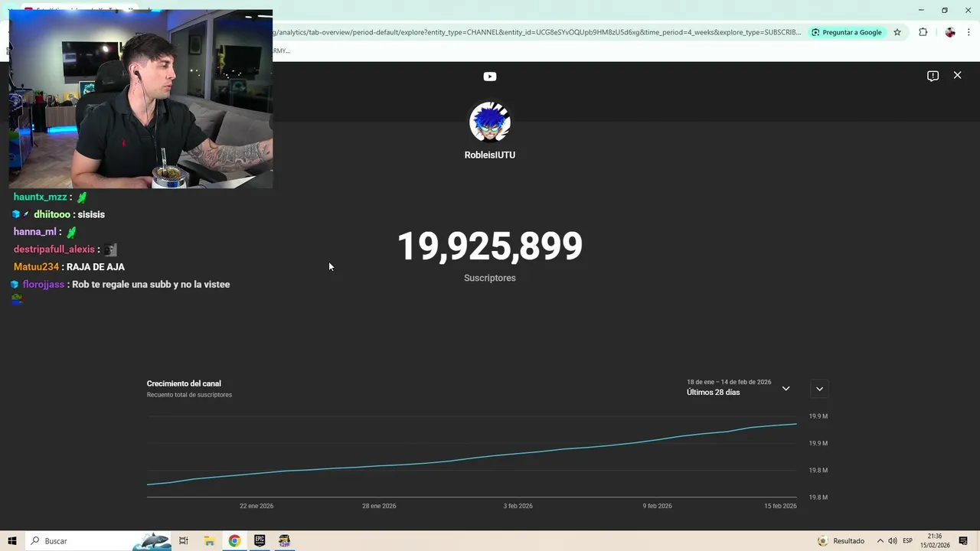Screen dimensions: 980x551
Task: Click the subscriber growth line chart
Action: point(472,456)
